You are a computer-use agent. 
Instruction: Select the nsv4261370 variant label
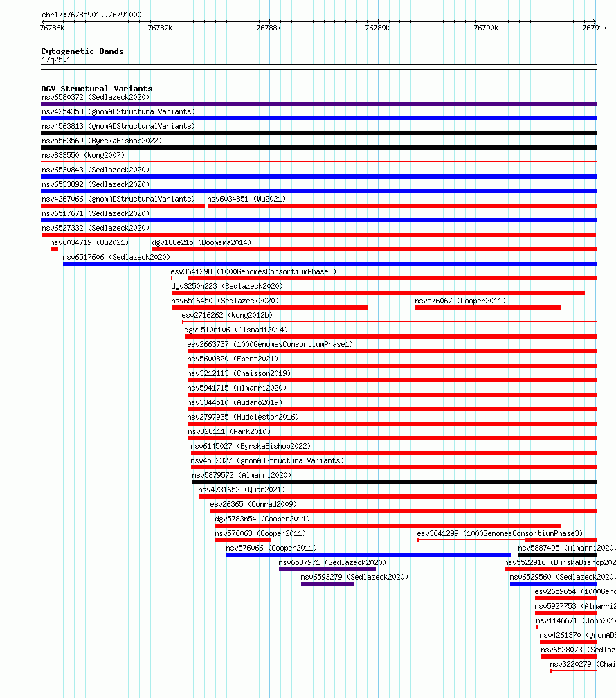point(578,635)
